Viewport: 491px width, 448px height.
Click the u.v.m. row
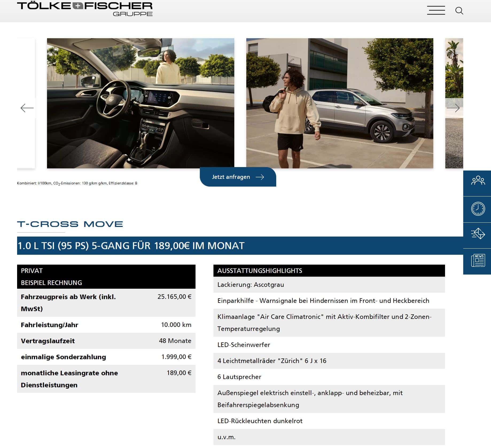point(329,437)
